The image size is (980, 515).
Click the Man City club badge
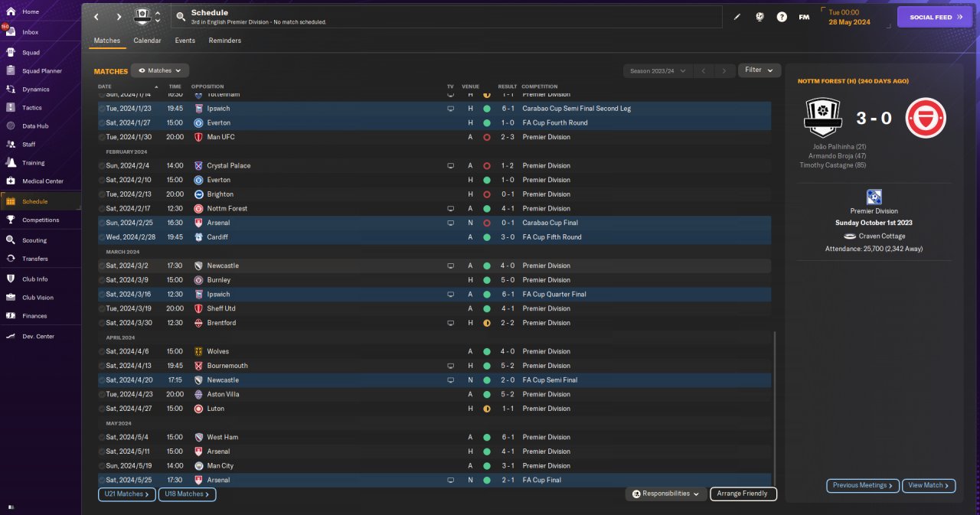click(x=198, y=465)
